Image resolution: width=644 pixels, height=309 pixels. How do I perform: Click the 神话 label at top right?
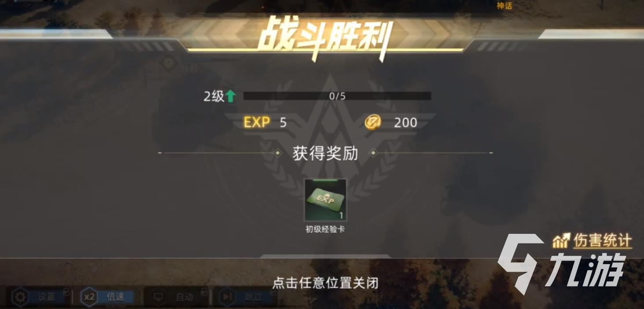pos(504,6)
